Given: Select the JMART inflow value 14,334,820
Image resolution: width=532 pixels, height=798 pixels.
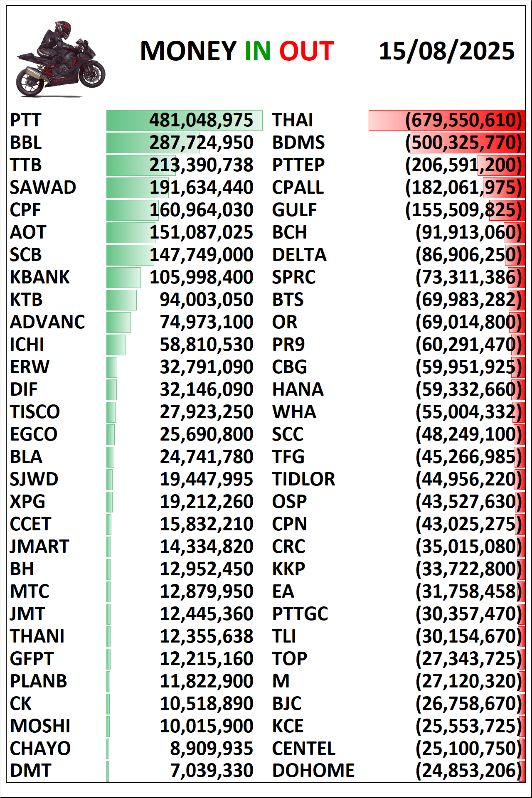Looking at the screenshot, I should tap(207, 547).
